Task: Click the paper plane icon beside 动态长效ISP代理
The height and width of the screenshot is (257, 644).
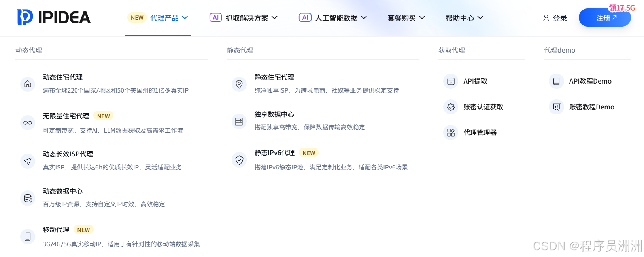Action: pyautogui.click(x=28, y=161)
